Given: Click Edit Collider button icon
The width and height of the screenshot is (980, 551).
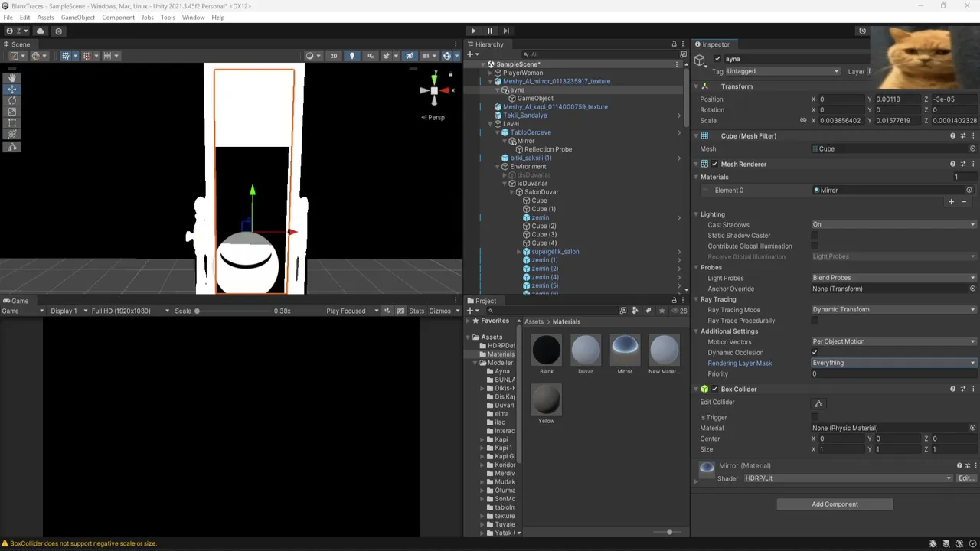Looking at the screenshot, I should (x=818, y=403).
